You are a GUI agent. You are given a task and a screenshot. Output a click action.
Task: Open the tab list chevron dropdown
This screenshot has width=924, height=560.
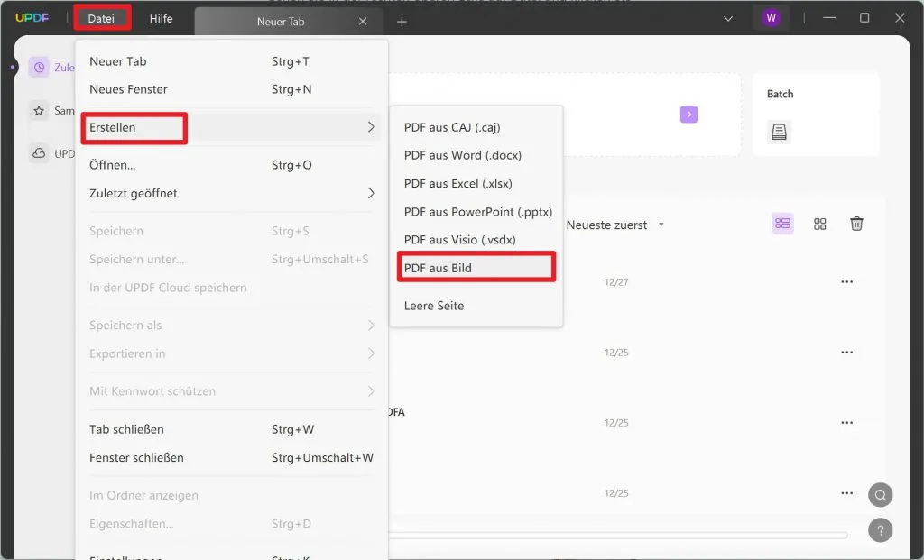[728, 18]
